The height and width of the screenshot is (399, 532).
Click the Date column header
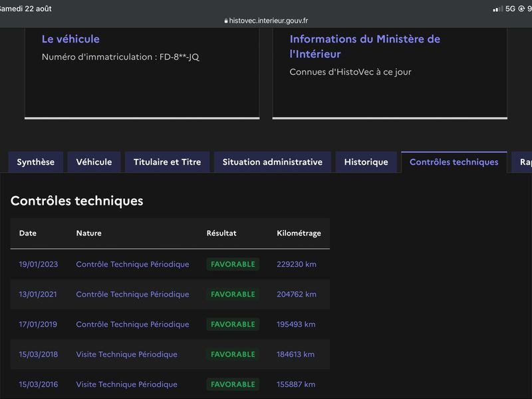(28, 233)
